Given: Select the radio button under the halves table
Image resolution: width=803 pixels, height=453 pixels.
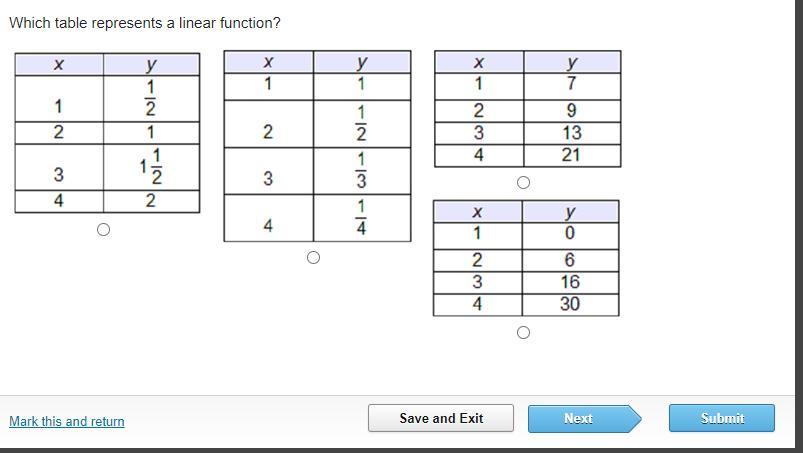Looking at the screenshot, I should tap(103, 230).
